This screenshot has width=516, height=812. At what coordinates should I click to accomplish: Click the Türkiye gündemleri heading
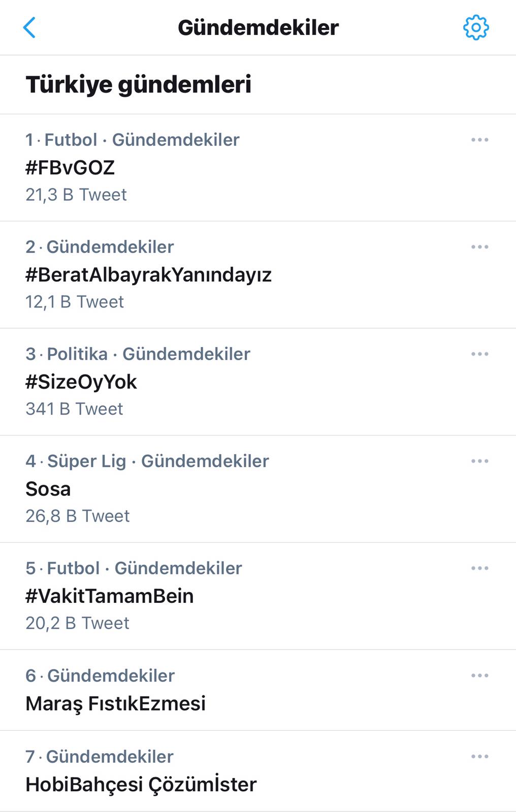pos(139,84)
